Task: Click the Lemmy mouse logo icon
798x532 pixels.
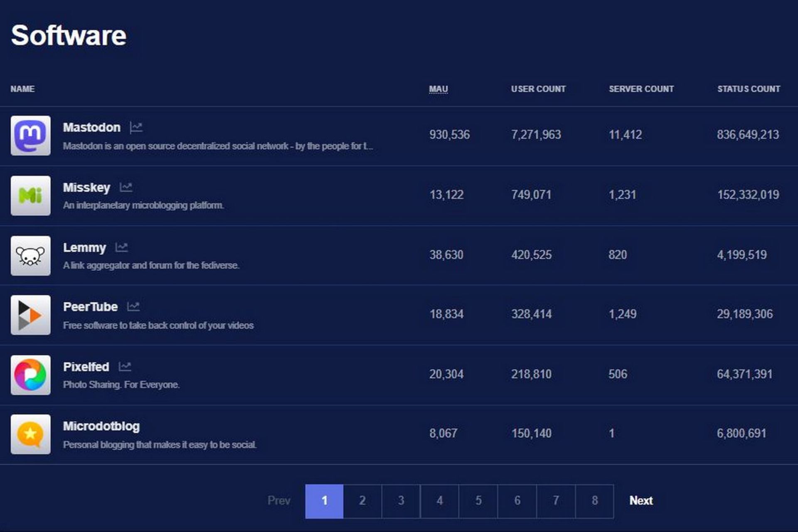Action: 31,256
